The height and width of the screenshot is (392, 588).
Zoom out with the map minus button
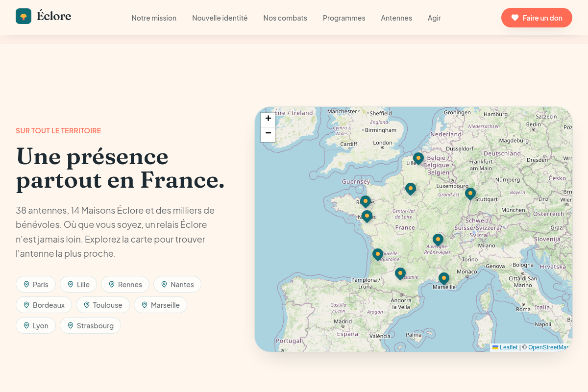(268, 134)
